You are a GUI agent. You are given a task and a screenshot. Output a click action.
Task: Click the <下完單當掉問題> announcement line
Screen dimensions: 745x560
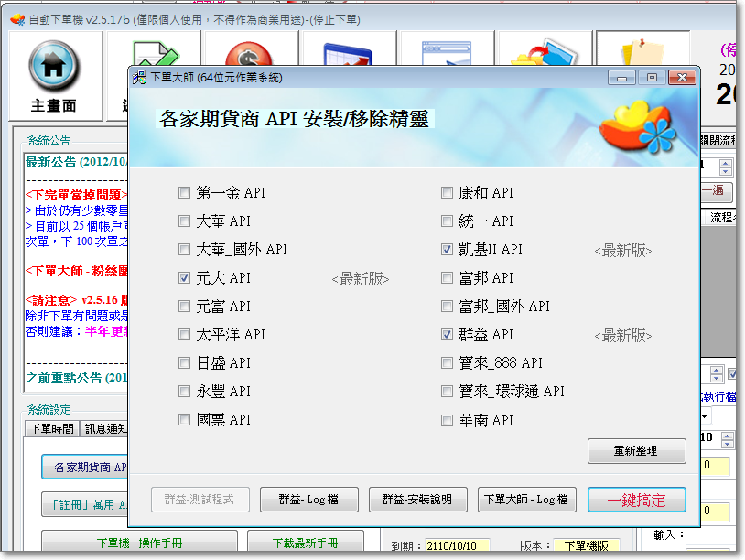[77, 195]
